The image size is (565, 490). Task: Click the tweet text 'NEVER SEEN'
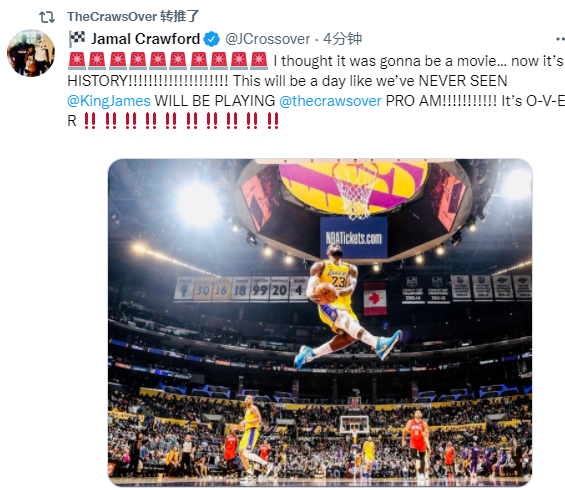(463, 81)
